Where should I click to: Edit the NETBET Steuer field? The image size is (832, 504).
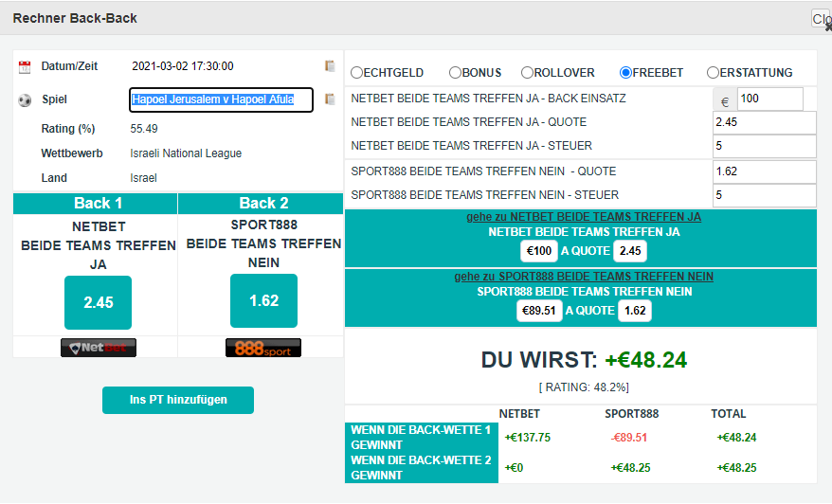pyautogui.click(x=764, y=146)
